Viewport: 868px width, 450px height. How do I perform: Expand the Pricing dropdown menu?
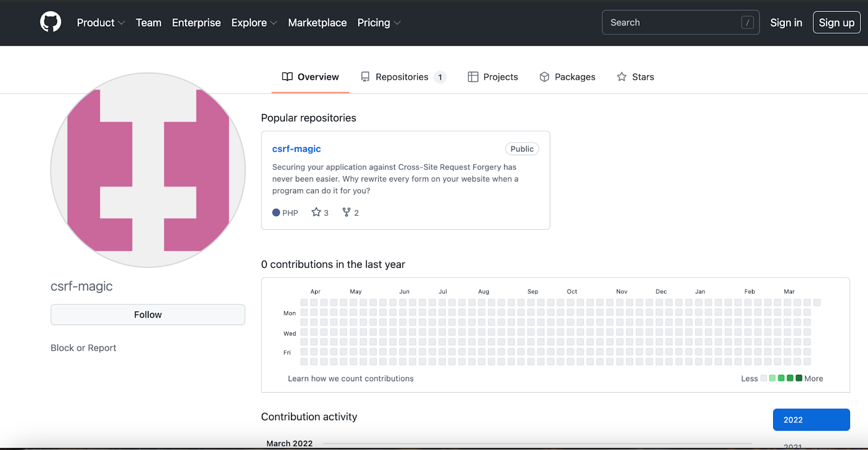tap(379, 23)
